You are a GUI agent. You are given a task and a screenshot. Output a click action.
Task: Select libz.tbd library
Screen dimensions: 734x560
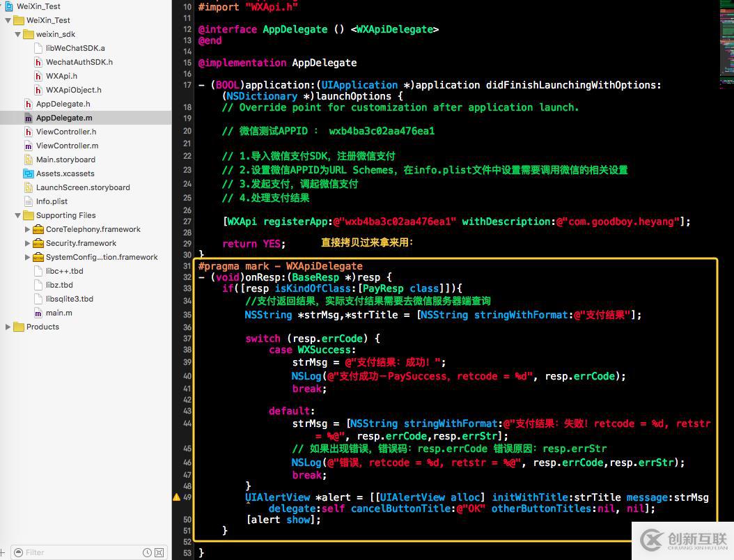[59, 285]
